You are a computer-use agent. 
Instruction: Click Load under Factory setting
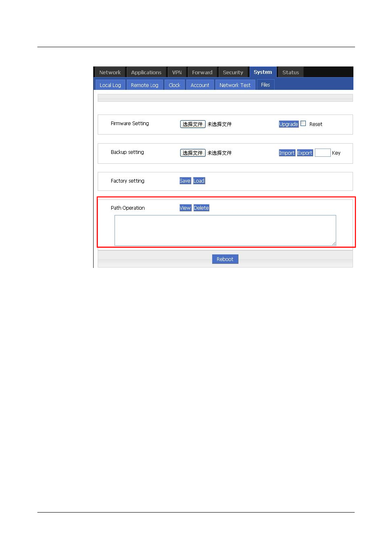coord(199,181)
